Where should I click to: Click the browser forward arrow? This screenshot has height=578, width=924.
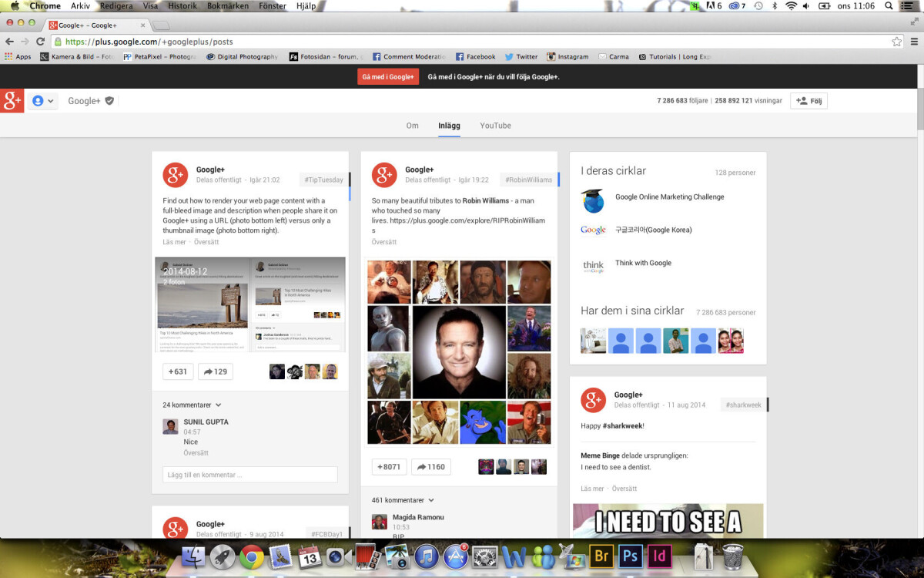25,42
